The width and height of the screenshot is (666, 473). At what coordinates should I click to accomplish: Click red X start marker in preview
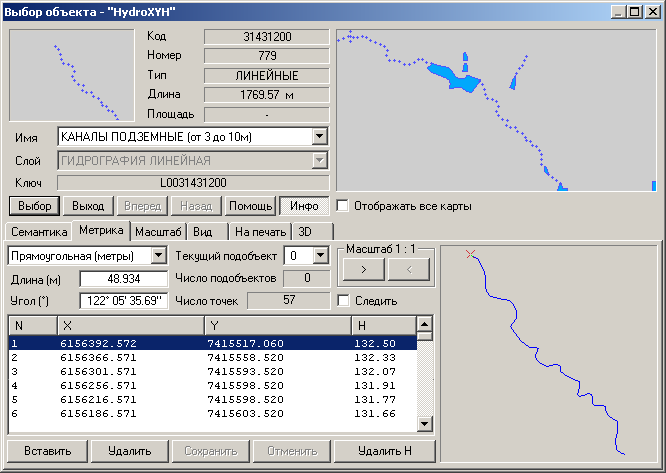click(471, 255)
